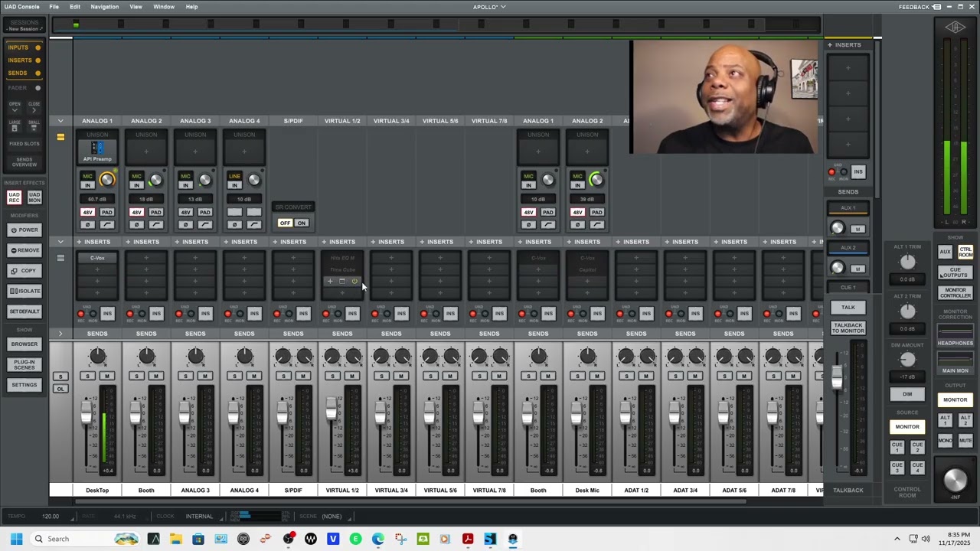Open Windows Start menu
The image size is (980, 551).
[16, 539]
